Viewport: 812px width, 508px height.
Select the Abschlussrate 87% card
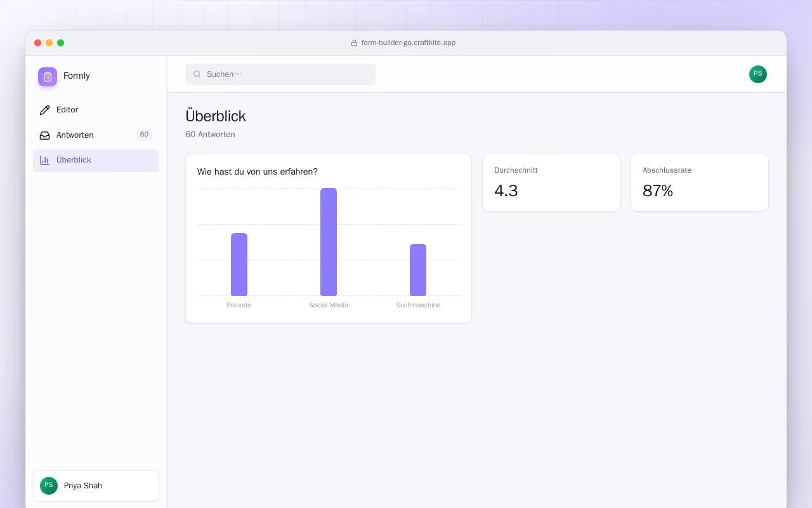[x=700, y=183]
